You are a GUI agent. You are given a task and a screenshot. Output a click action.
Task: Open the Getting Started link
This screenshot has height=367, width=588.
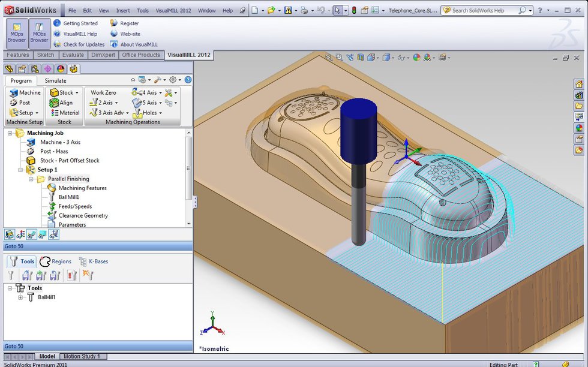[x=82, y=23]
